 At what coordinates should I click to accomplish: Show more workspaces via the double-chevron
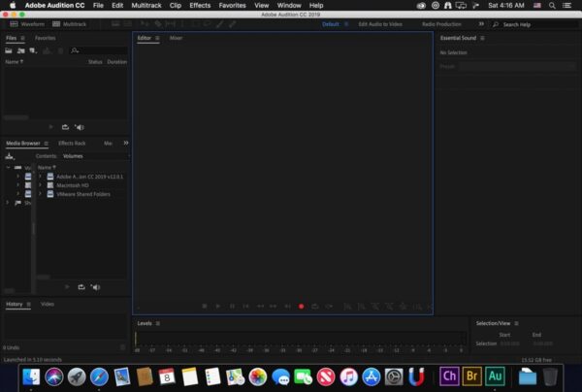(x=481, y=23)
